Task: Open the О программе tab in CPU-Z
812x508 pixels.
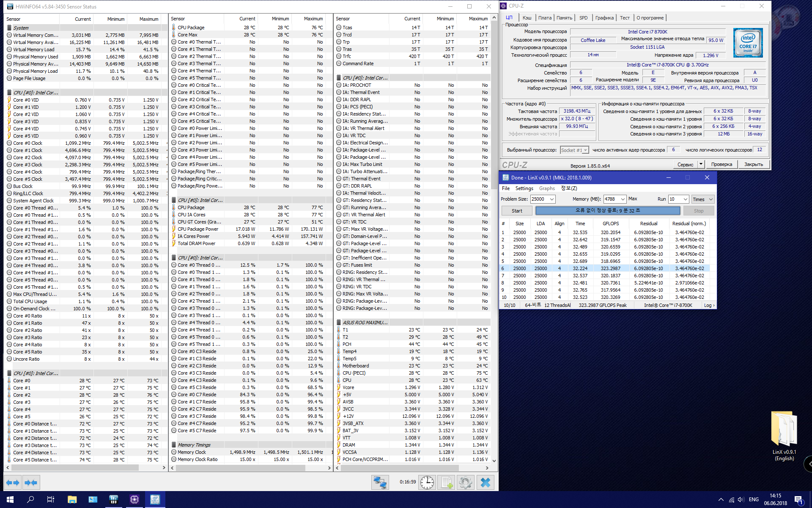Action: pos(650,18)
